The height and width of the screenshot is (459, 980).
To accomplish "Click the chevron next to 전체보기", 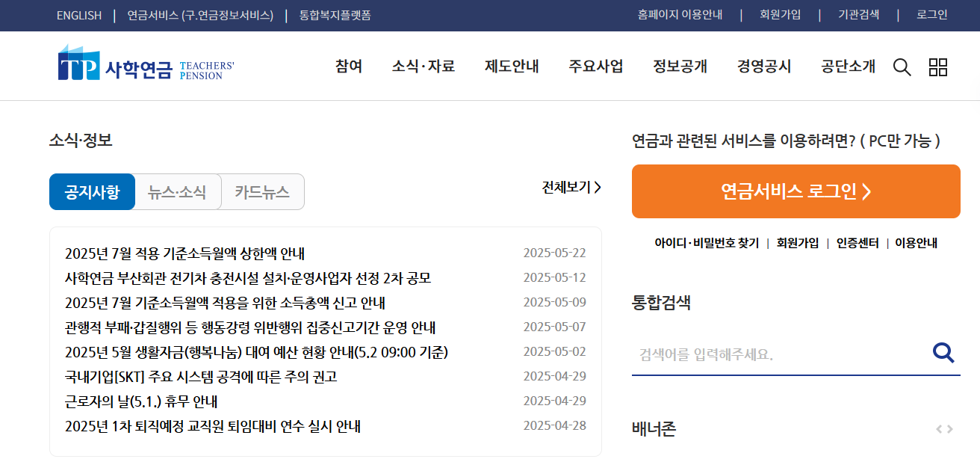I will [x=598, y=188].
